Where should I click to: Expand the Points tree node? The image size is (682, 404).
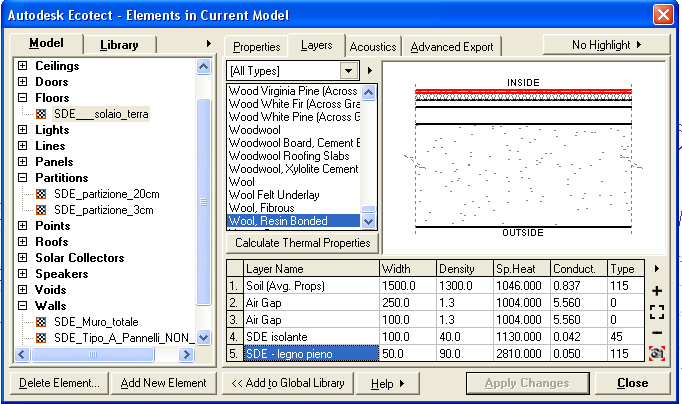(x=22, y=226)
